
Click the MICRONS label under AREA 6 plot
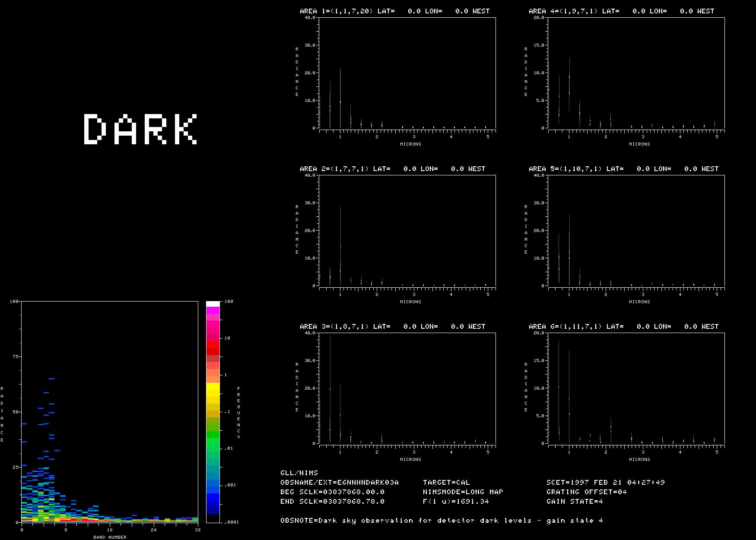[x=639, y=460]
